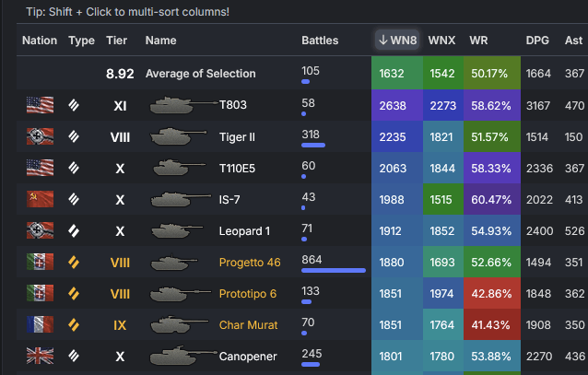Click the French flag icon for Char Murat
The image size is (588, 375).
[x=40, y=324]
